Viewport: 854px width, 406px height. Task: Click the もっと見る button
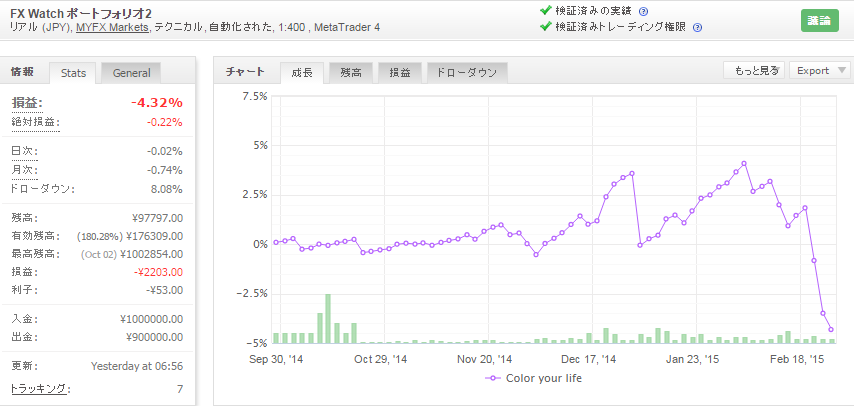pos(754,70)
